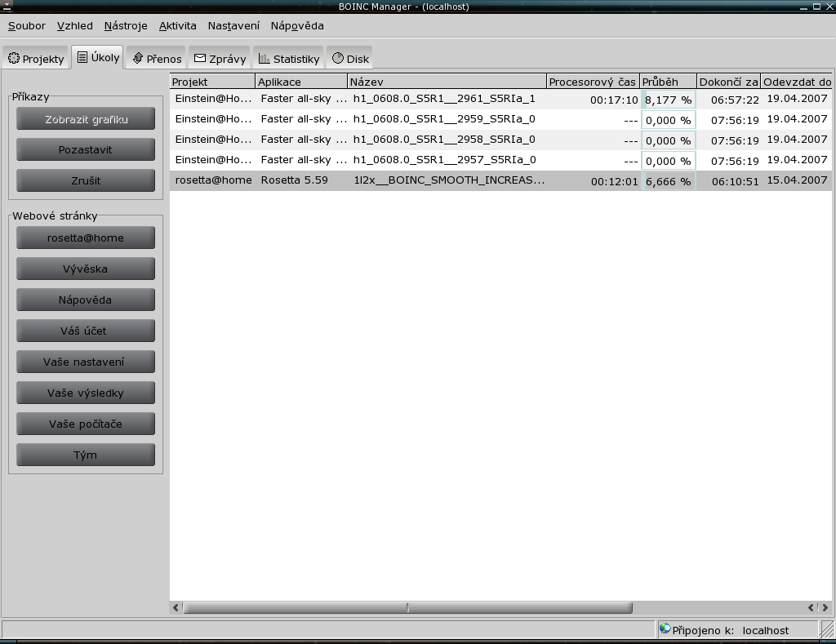
Task: Click the 00:12:01 processor time cell
Action: point(614,181)
